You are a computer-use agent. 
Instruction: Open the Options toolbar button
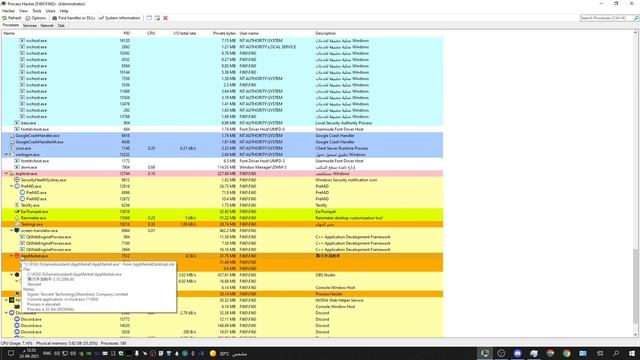click(36, 18)
